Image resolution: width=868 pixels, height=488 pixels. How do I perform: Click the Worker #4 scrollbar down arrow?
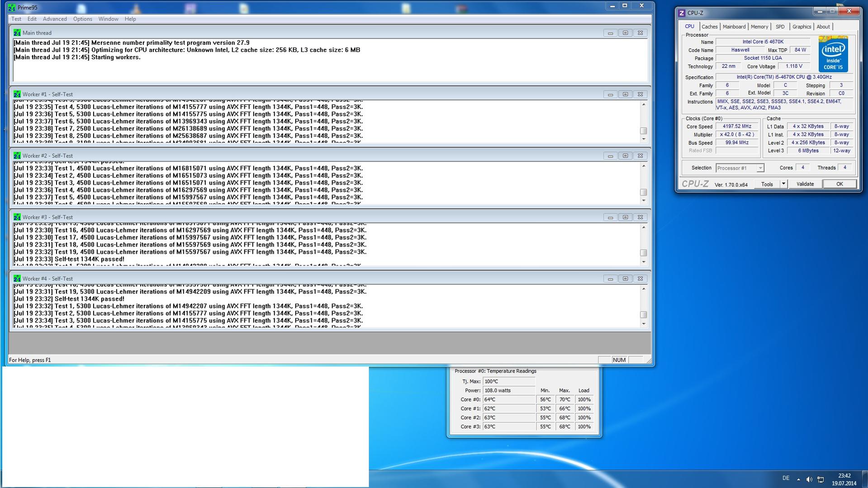(644, 324)
